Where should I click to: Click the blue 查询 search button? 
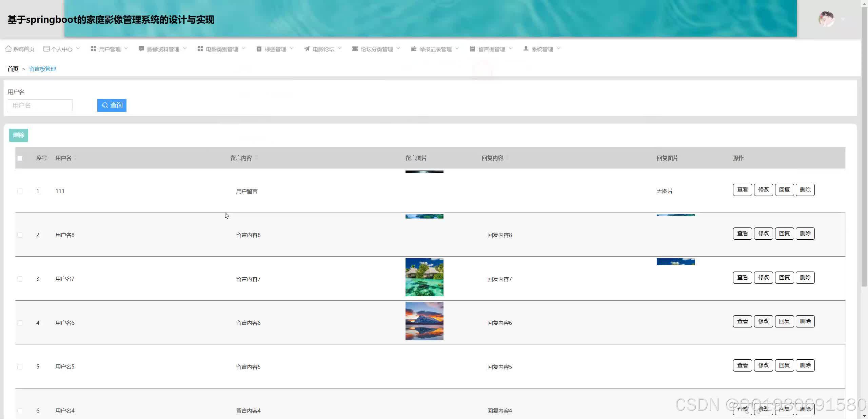coord(112,105)
